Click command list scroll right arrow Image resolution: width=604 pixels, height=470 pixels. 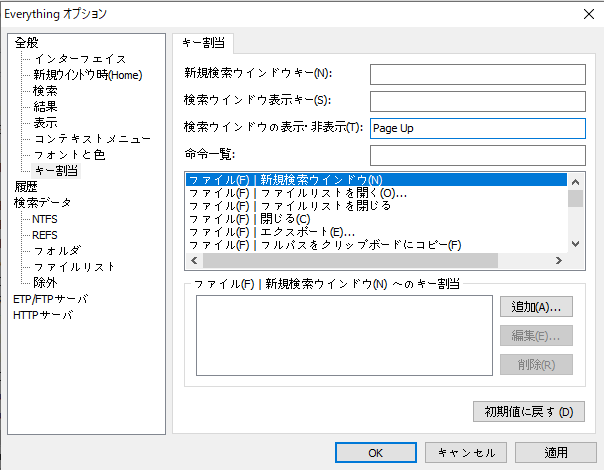coord(559,261)
